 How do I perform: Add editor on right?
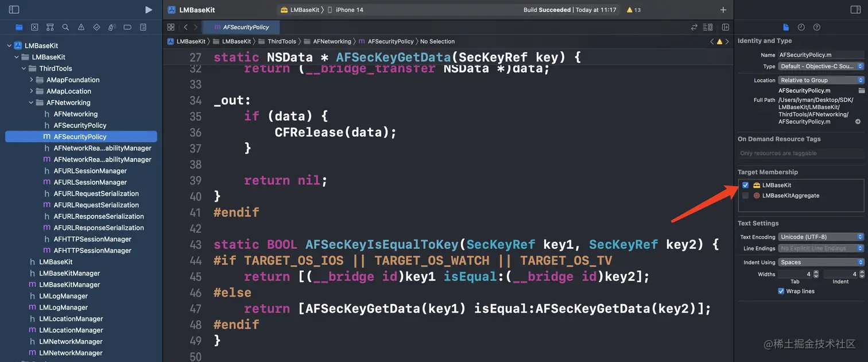coord(726,27)
